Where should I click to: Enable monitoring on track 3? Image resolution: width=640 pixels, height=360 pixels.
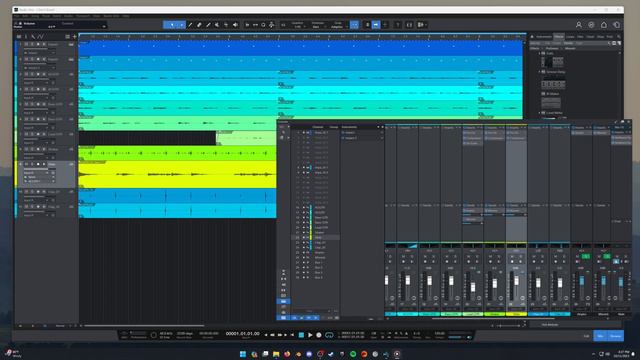point(44,74)
